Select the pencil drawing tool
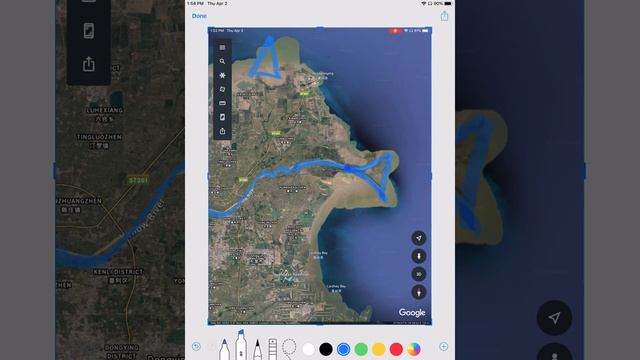 pyautogui.click(x=257, y=349)
